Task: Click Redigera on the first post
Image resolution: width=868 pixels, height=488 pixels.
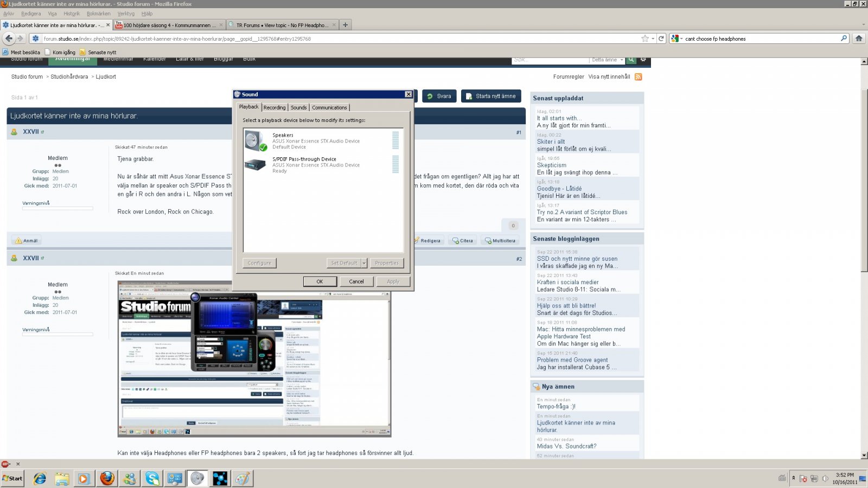Action: click(x=428, y=240)
